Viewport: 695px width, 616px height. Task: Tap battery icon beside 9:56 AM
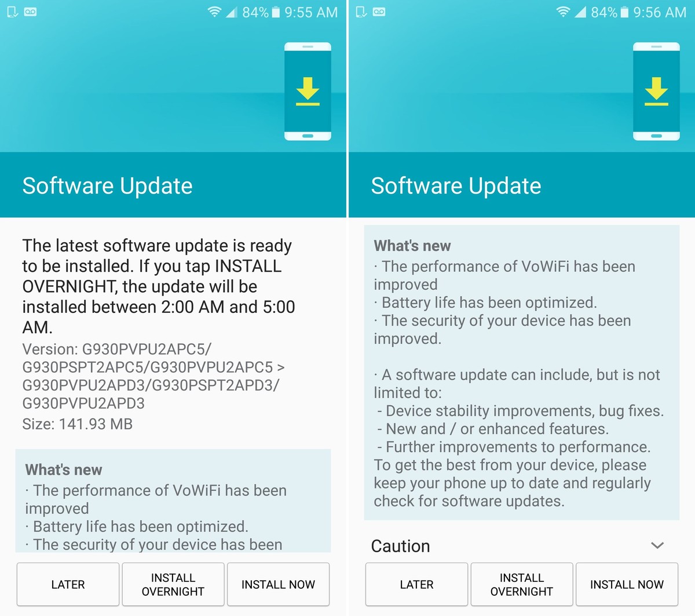(624, 12)
